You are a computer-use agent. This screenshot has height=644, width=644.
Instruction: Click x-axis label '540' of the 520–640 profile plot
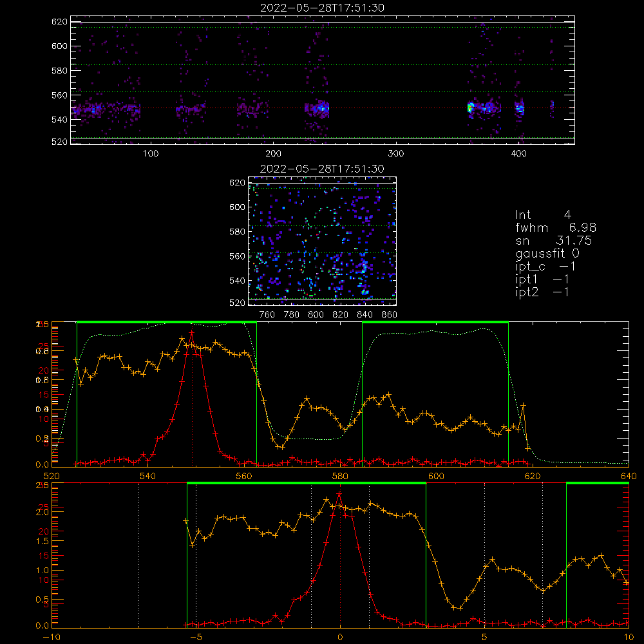147,476
